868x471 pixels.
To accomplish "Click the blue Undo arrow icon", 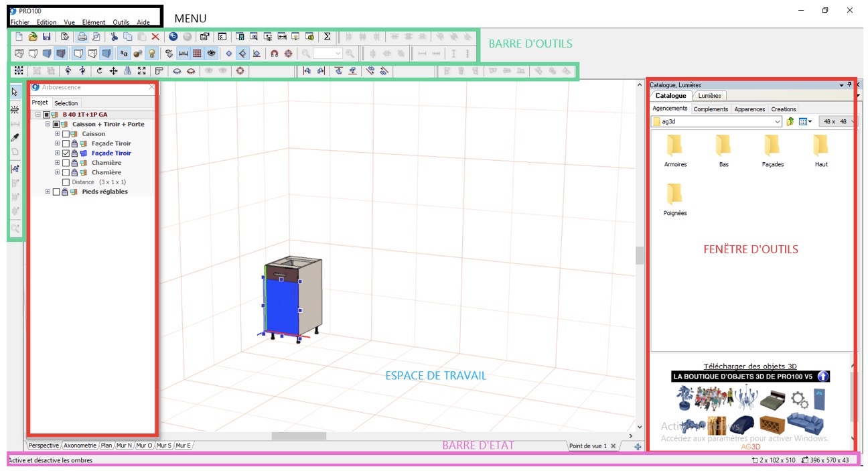I will pyautogui.click(x=173, y=37).
